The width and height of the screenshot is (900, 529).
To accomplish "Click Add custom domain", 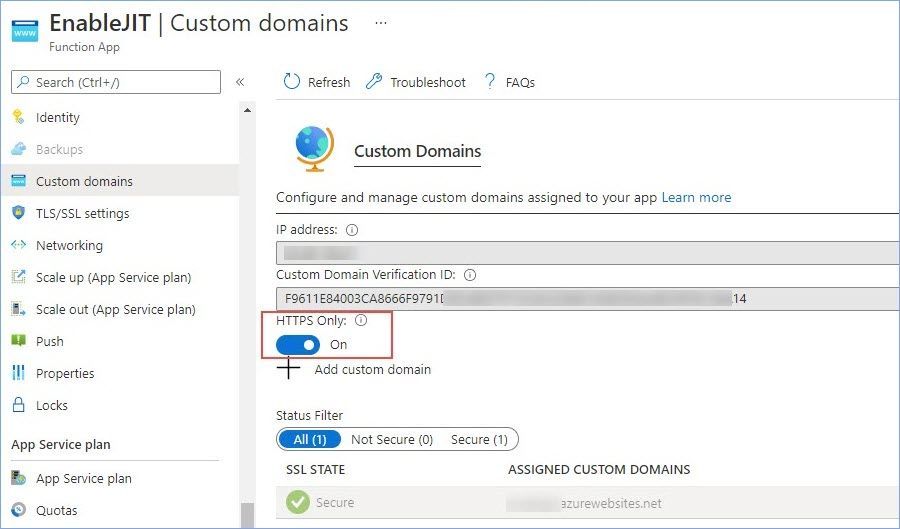I will pos(373,369).
